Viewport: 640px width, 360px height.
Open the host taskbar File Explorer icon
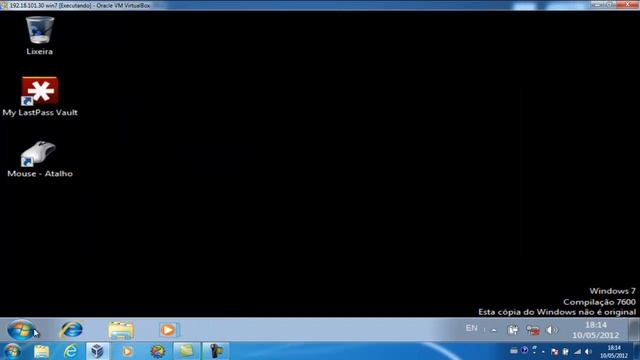(41, 351)
